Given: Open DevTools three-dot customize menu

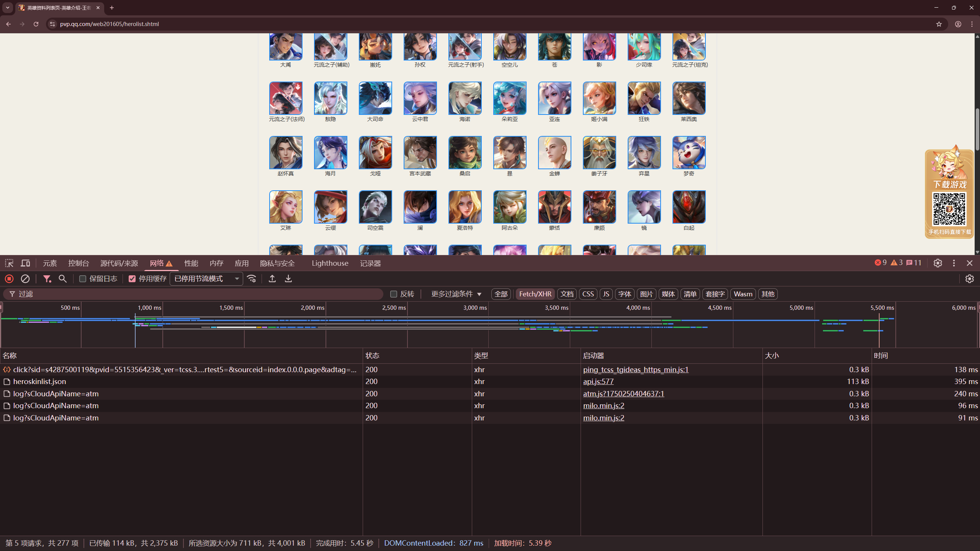Looking at the screenshot, I should pyautogui.click(x=954, y=263).
